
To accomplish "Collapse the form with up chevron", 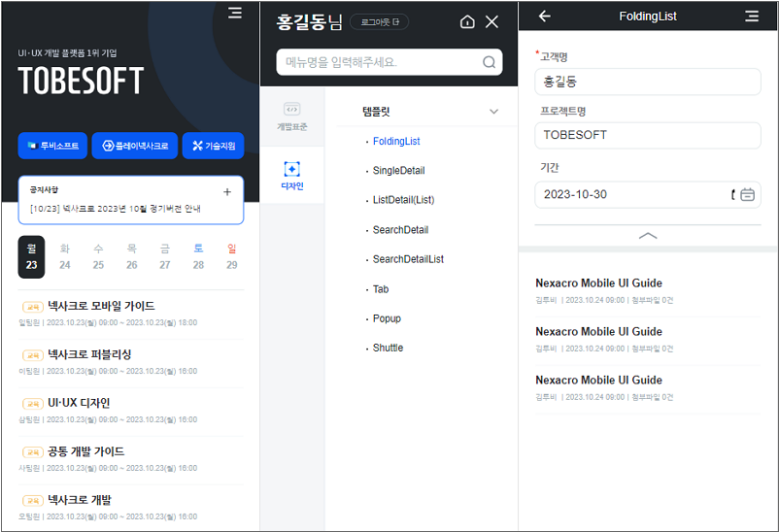I will click(648, 235).
